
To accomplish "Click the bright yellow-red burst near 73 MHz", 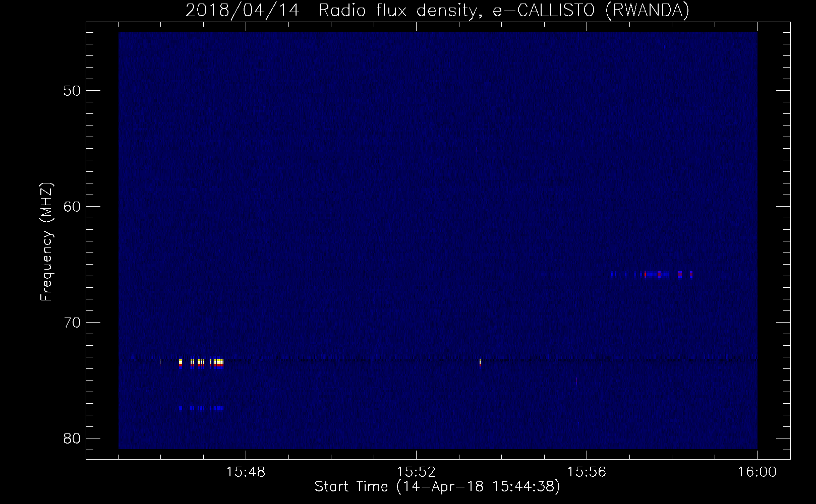I will click(201, 363).
